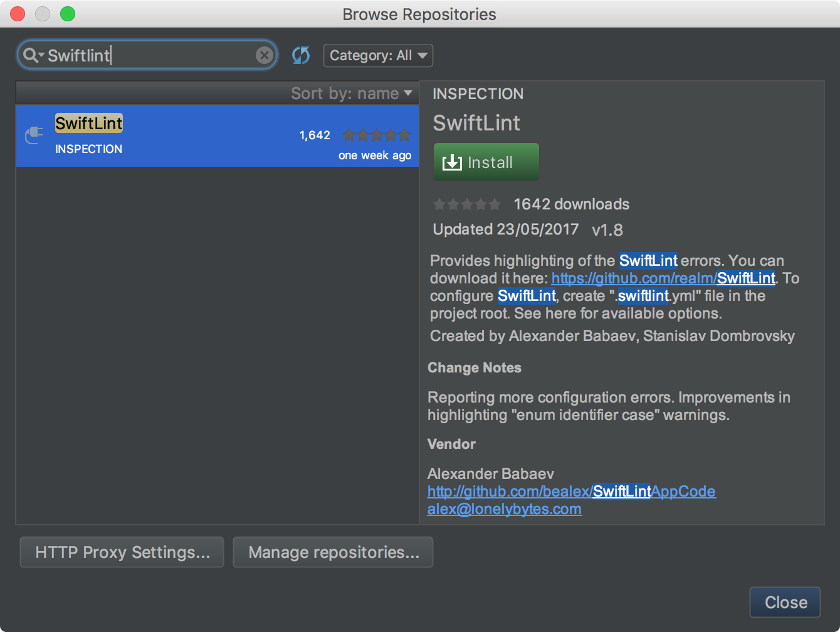Image resolution: width=840 pixels, height=632 pixels.
Task: Select the SwiftLint plugin name in results
Action: [89, 123]
